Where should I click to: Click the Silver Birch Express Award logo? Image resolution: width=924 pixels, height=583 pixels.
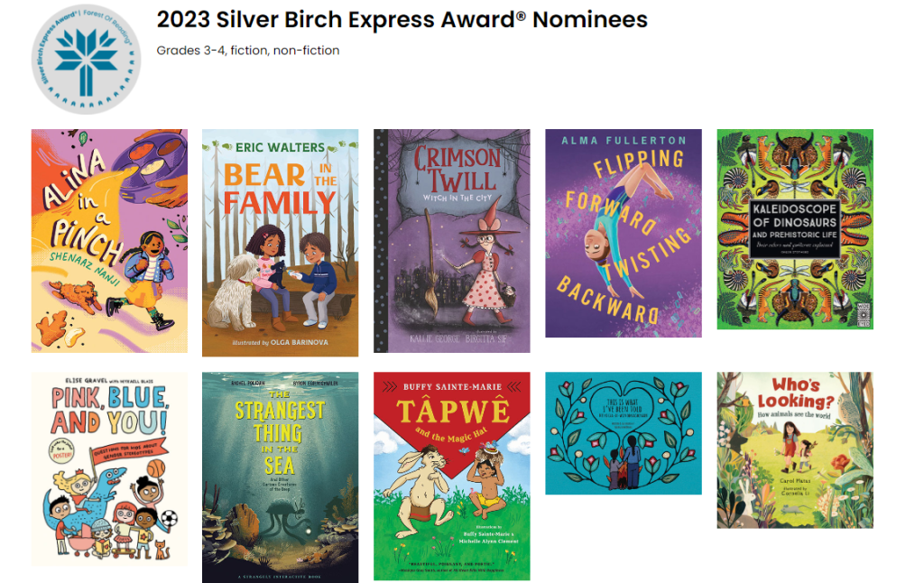pyautogui.click(x=86, y=60)
